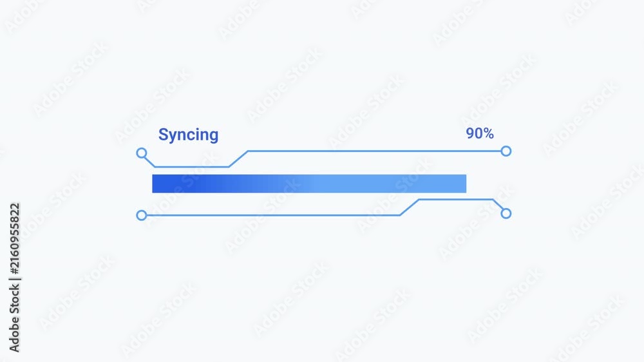The width and height of the screenshot is (644, 362).
Task: Click the diagonal step in the lower circuit line
Action: click(x=410, y=207)
